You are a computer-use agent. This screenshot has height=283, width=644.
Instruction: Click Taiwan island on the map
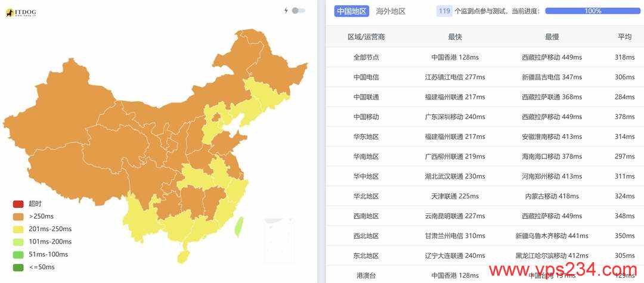point(239,227)
